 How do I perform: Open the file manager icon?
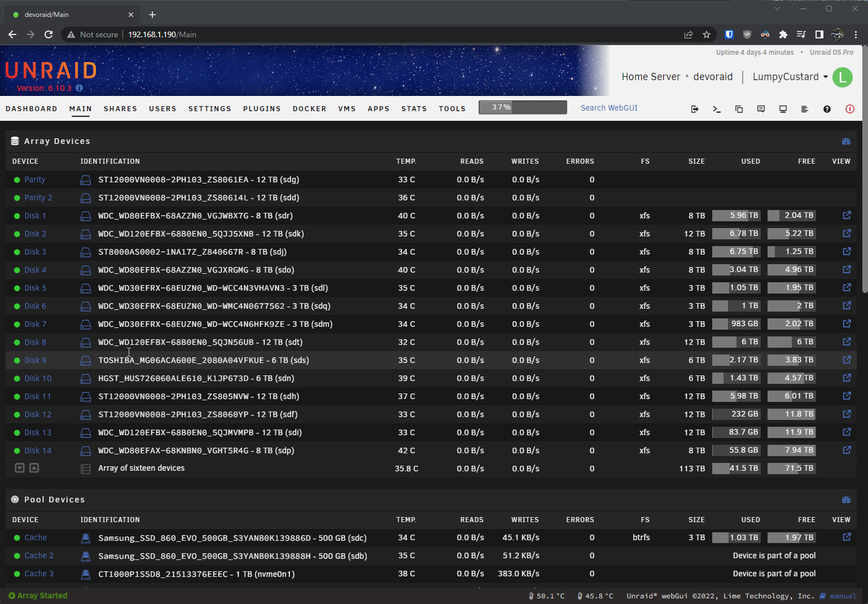739,109
